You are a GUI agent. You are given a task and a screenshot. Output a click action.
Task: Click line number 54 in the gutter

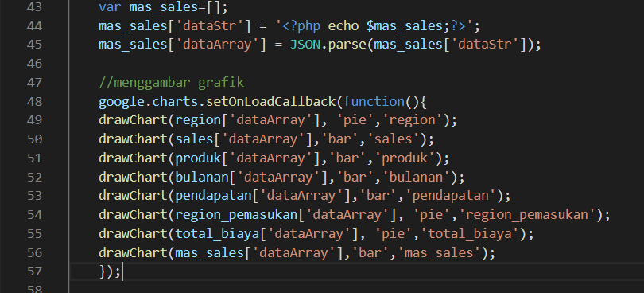[x=34, y=214]
